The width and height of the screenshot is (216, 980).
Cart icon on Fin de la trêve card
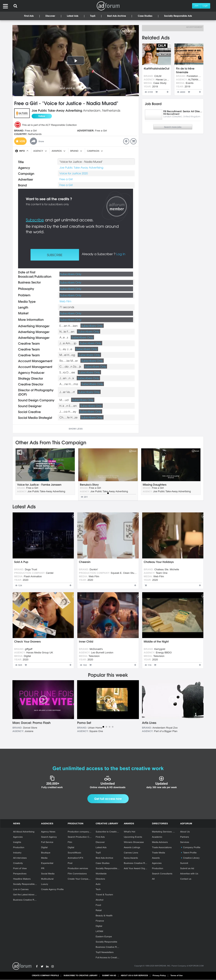[189, 92]
